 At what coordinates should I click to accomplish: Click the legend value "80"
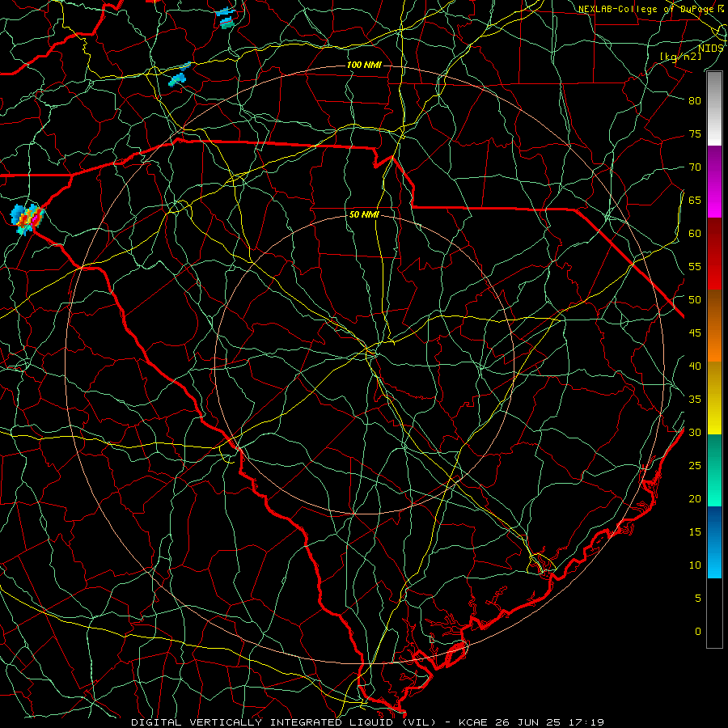point(695,101)
